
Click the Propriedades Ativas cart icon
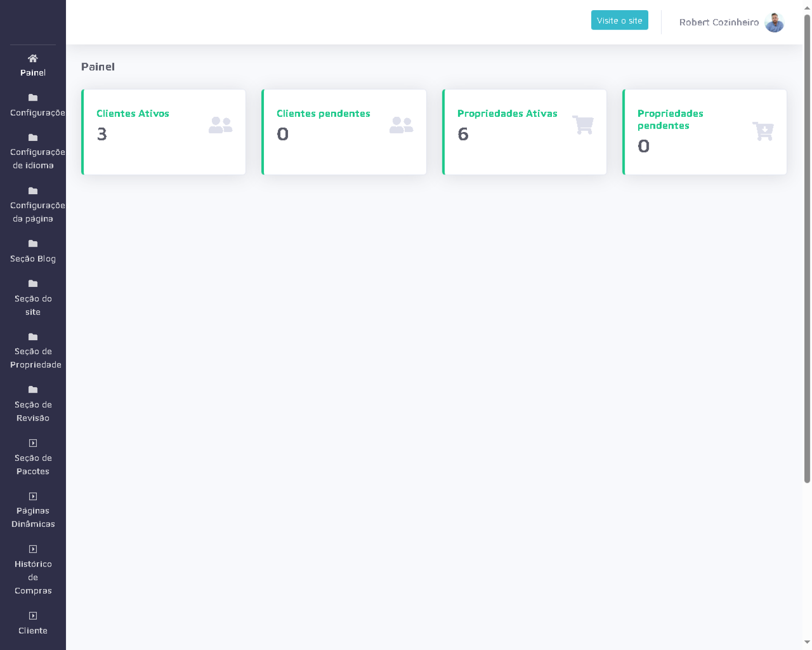[583, 125]
